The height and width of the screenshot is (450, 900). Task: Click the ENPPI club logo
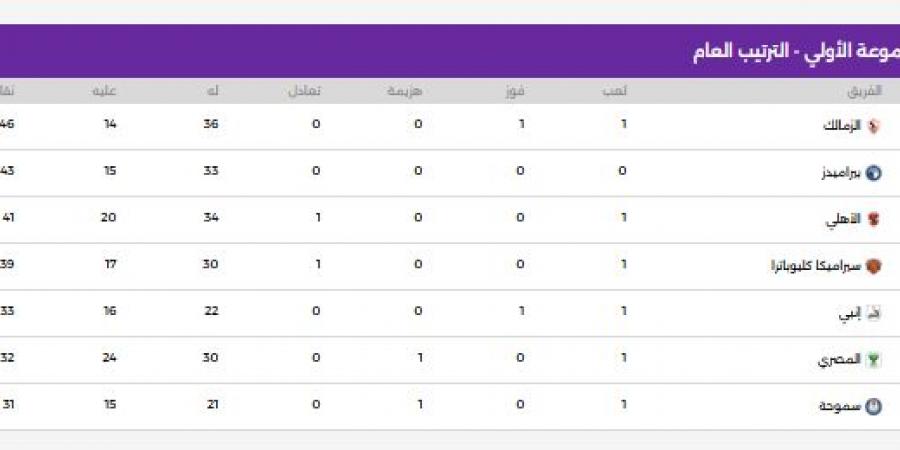click(x=873, y=313)
